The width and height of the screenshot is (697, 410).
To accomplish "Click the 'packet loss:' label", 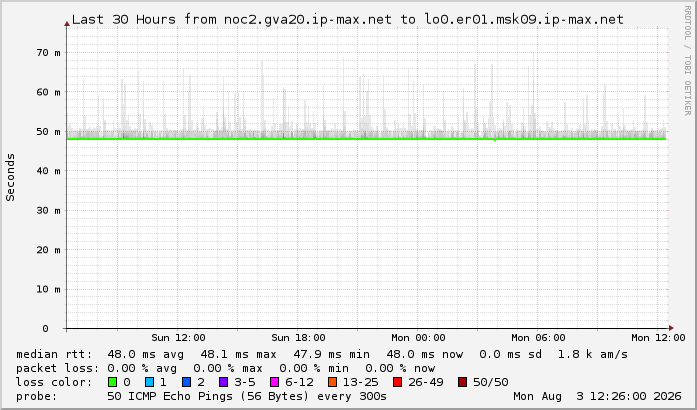I will pos(57,368).
